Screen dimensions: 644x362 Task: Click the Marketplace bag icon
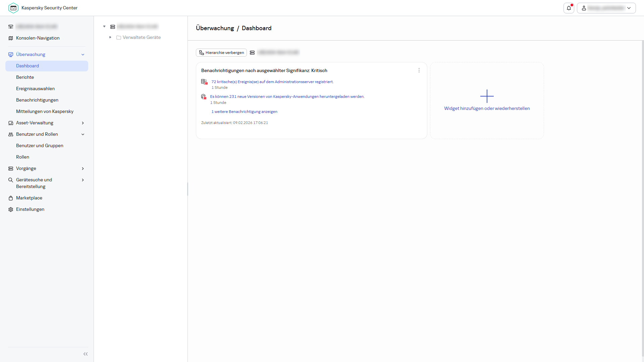[11, 198]
